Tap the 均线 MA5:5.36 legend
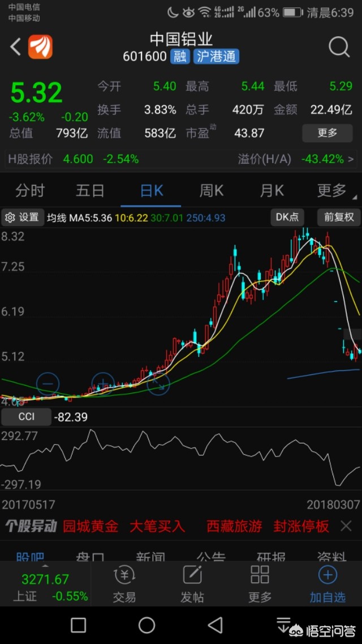This screenshot has width=362, height=644. [x=80, y=217]
